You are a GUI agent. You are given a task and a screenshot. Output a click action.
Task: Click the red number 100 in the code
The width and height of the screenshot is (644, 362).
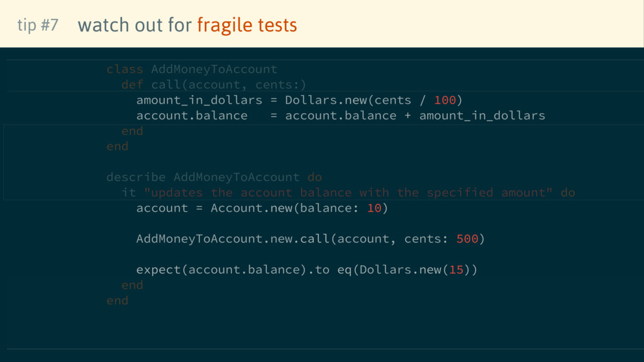445,100
